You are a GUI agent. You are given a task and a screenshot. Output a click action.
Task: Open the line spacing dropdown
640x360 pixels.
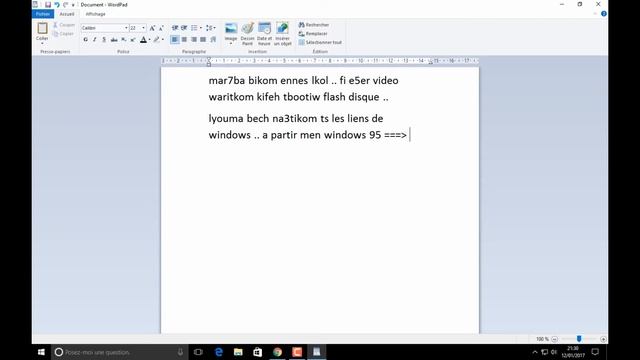tap(210, 28)
